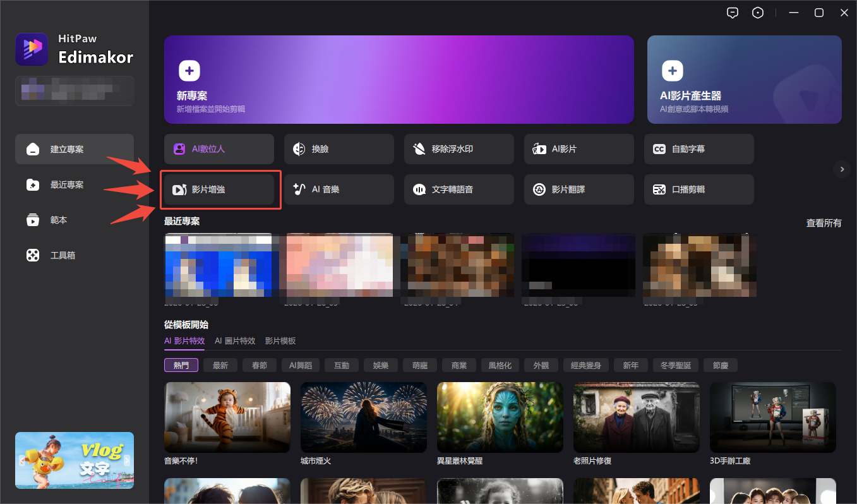Select the 換臉 face swap tool
Image resolution: width=857 pixels, height=504 pixels.
pos(339,149)
